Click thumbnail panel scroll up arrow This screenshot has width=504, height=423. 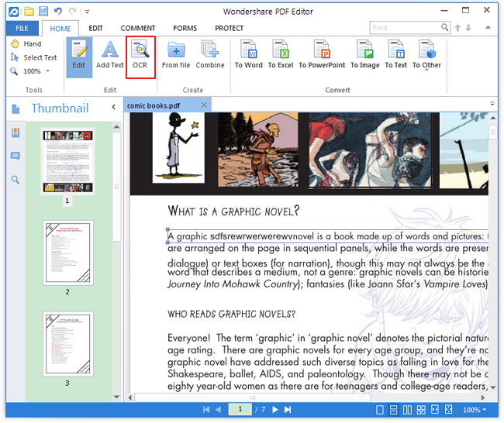[116, 126]
